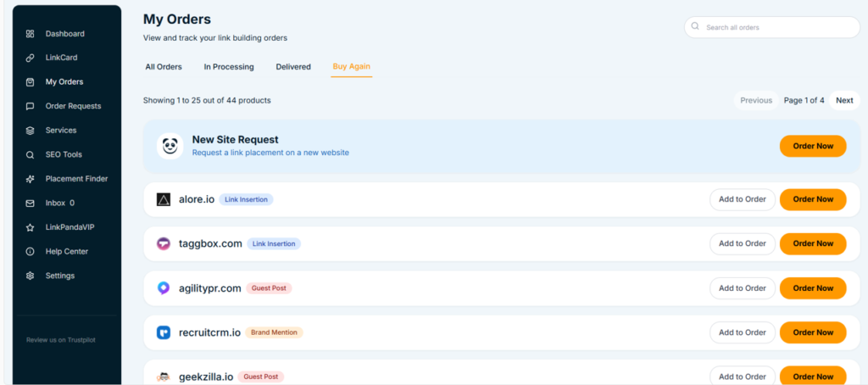The height and width of the screenshot is (385, 868).
Task: Add alore.io to order
Action: coord(742,199)
